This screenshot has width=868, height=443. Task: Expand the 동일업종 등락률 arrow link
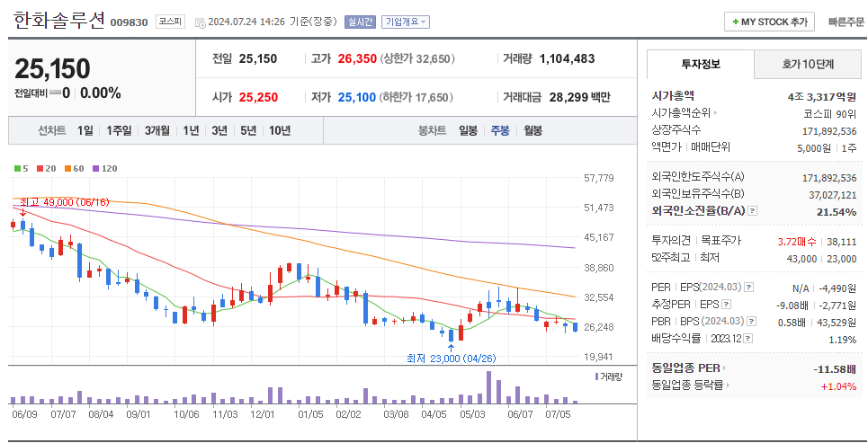pyautogui.click(x=727, y=385)
